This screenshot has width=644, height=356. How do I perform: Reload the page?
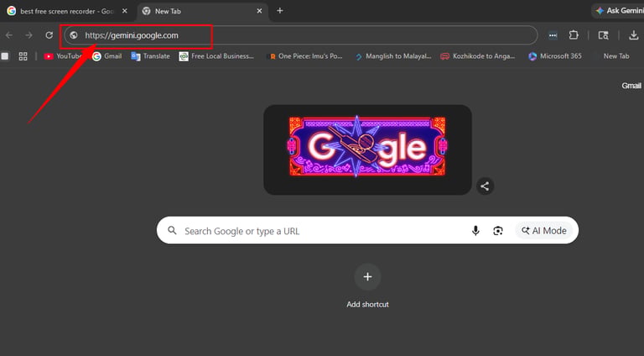(x=49, y=35)
